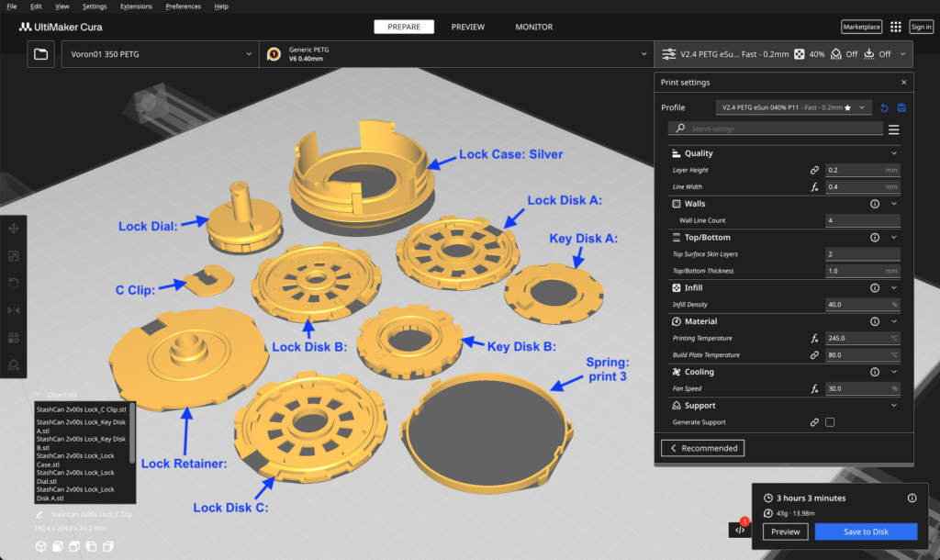
Task: Open the Preferences menu
Action: pos(183,6)
